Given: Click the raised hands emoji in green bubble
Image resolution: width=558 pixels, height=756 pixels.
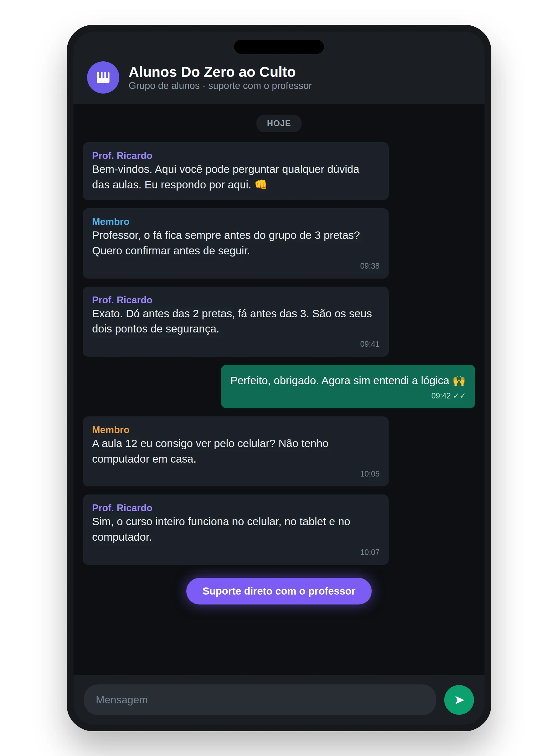Looking at the screenshot, I should [459, 380].
